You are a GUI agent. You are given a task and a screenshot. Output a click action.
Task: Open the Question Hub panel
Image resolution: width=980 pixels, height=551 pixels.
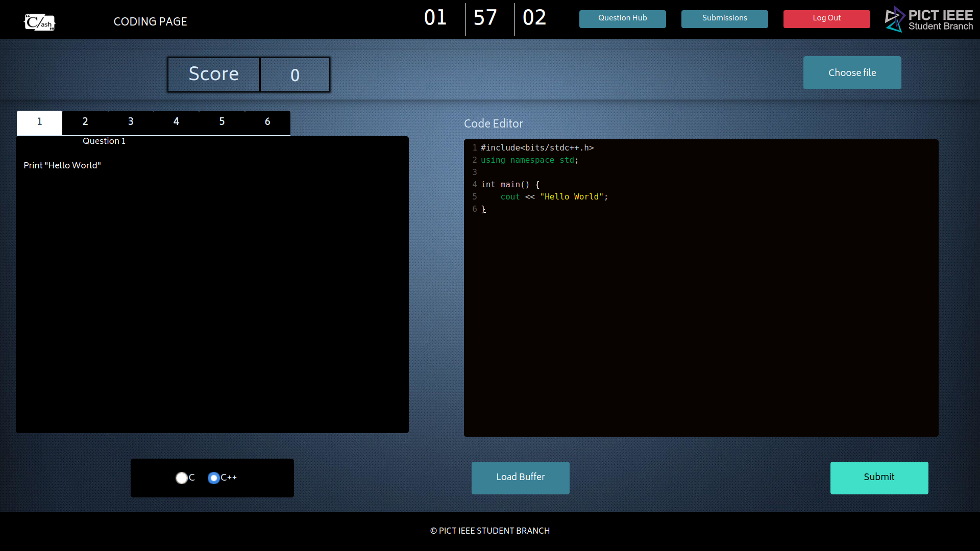pyautogui.click(x=622, y=18)
